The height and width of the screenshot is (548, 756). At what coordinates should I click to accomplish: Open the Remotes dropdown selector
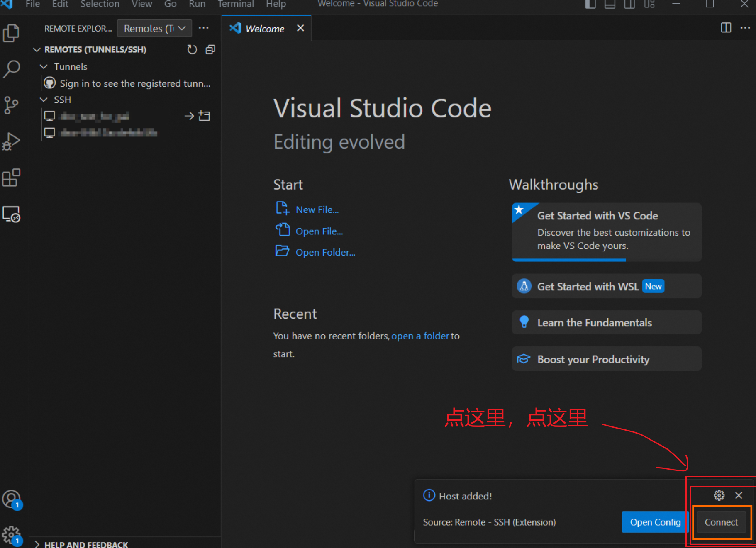154,28
